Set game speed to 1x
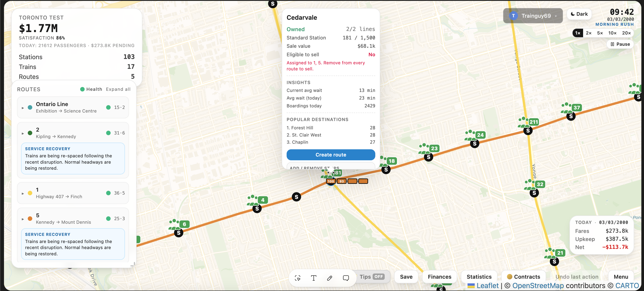Image resolution: width=644 pixels, height=291 pixels. (x=577, y=33)
